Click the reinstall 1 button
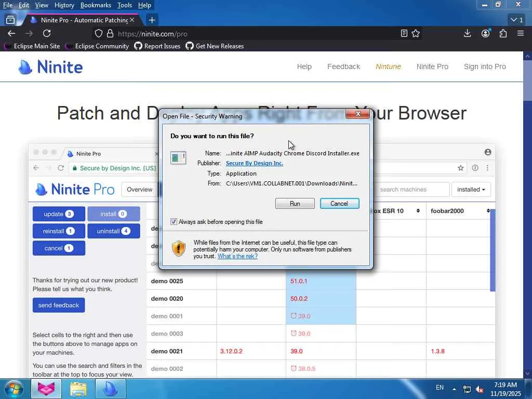Viewport: 532px width, 399px height. pos(59,231)
